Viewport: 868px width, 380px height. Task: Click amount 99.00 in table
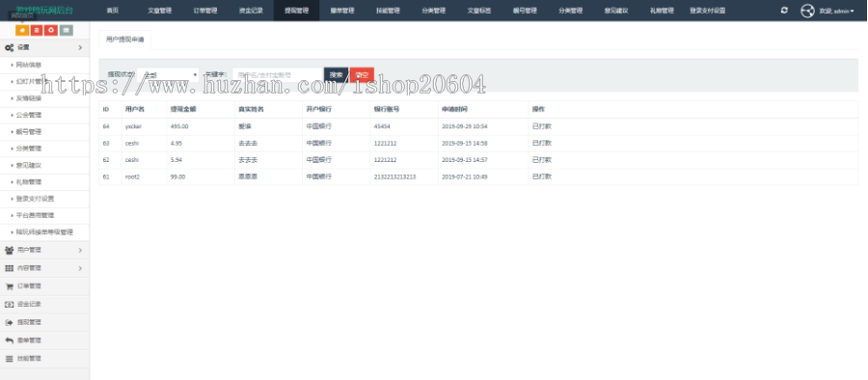pos(177,176)
